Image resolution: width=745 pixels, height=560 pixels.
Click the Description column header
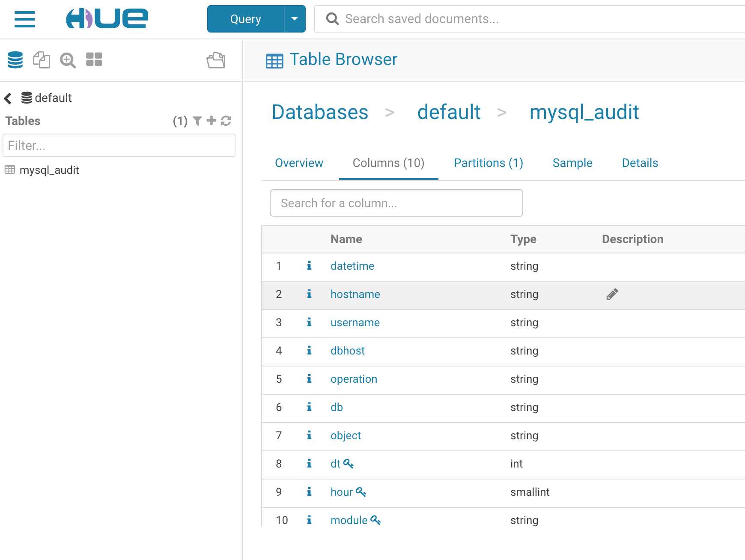click(x=633, y=239)
